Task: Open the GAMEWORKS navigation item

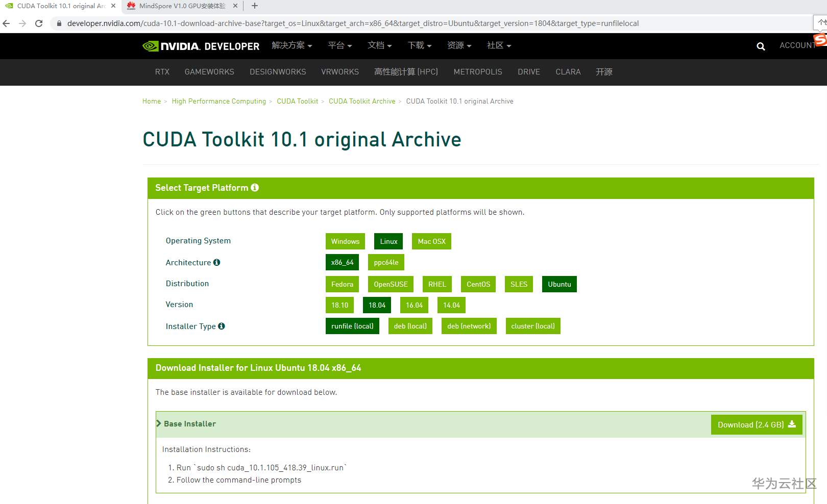Action: click(x=209, y=72)
